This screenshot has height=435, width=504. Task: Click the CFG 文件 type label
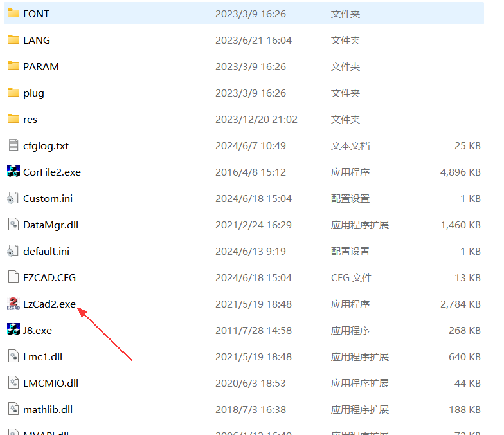coord(351,278)
